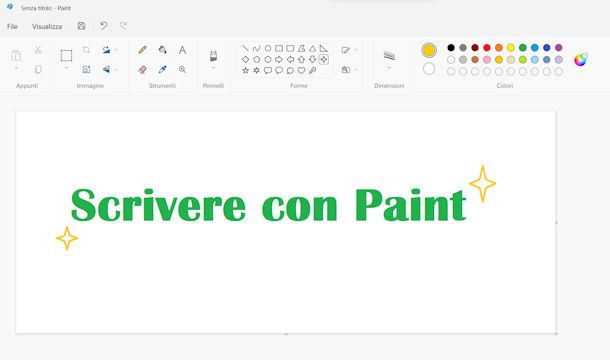This screenshot has height=360, width=610.
Task: Pick the Five-point star shape
Action: tap(245, 70)
